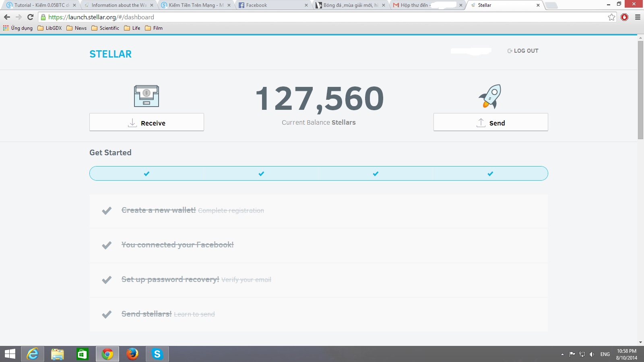Click Chrome forward navigation arrow

coord(19,17)
